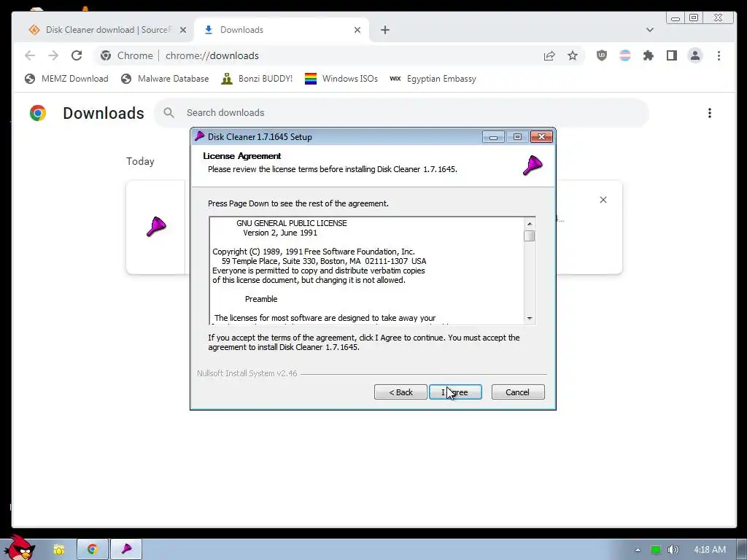Image resolution: width=747 pixels, height=560 pixels.
Task: Open Downloads page three-dot menu
Action: coord(710,113)
